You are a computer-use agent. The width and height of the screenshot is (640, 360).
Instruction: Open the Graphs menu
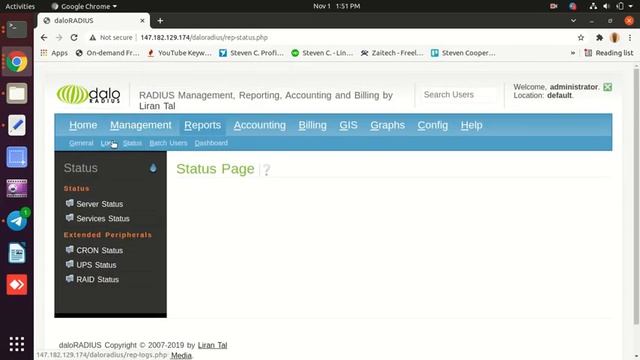388,125
